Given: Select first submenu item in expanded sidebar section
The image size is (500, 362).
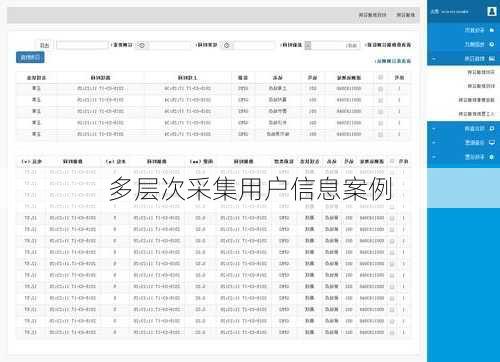Looking at the screenshot, I should coord(481,72).
